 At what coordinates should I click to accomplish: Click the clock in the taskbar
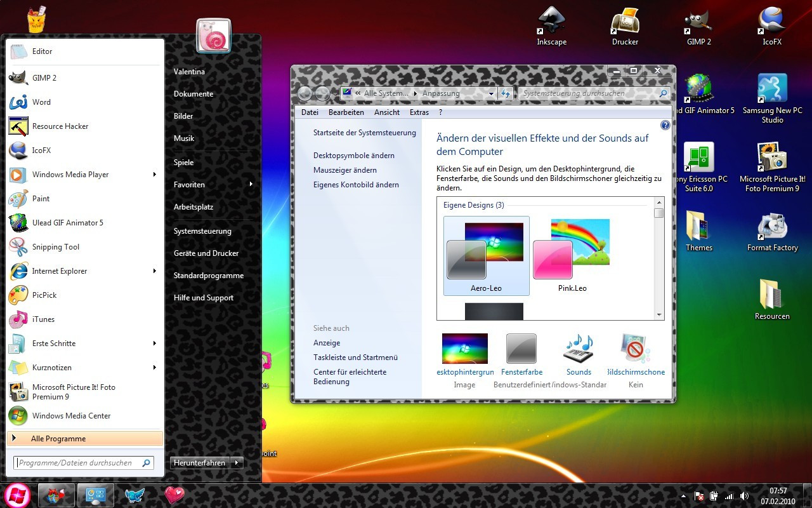[x=778, y=496]
